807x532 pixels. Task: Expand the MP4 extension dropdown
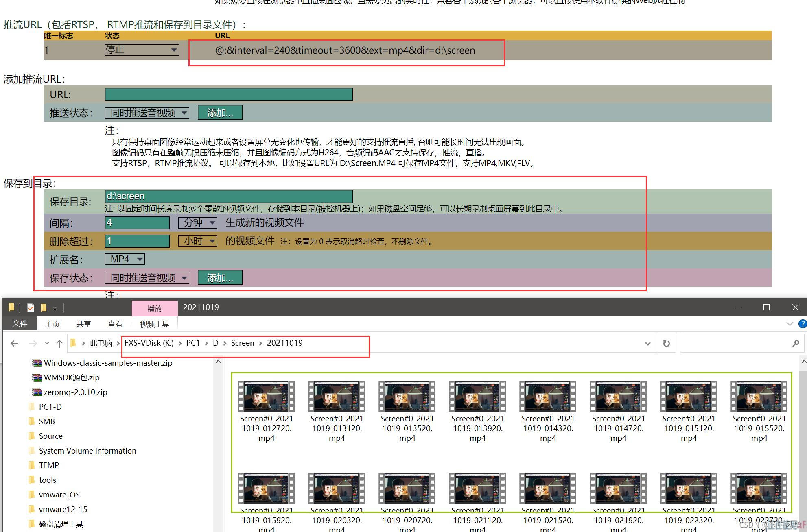coord(125,259)
